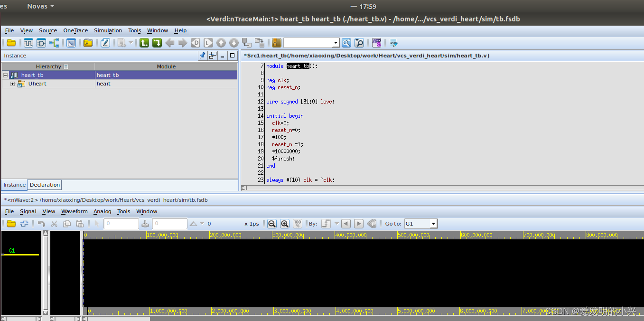This screenshot has height=321, width=644.
Task: Click the get signals icon in nWave toolbar
Action: point(24,224)
